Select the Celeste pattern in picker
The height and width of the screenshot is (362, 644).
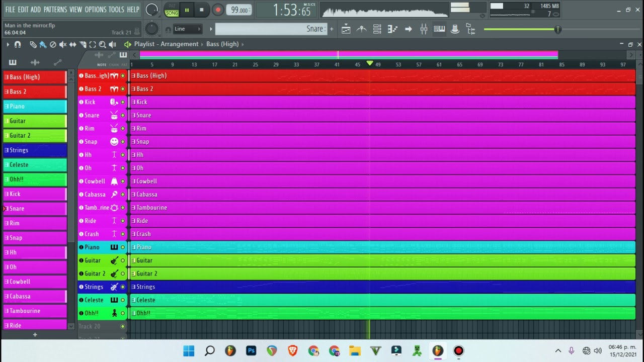coord(35,165)
